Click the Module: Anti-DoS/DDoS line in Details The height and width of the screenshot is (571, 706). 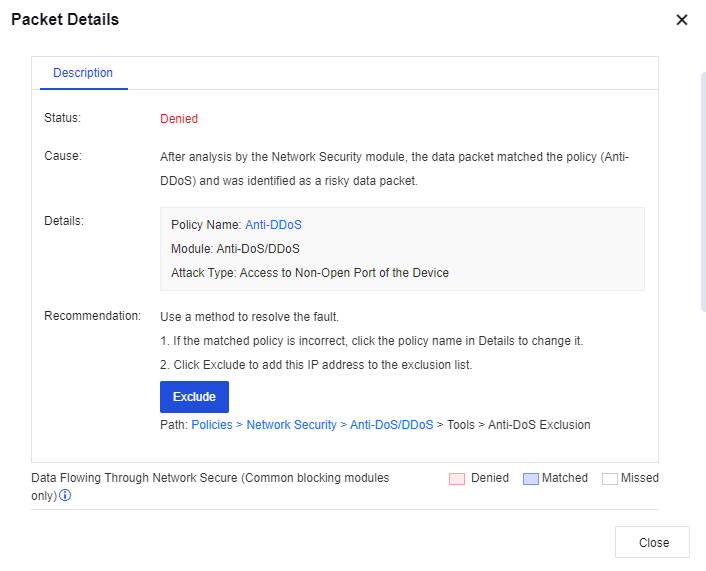pos(235,249)
